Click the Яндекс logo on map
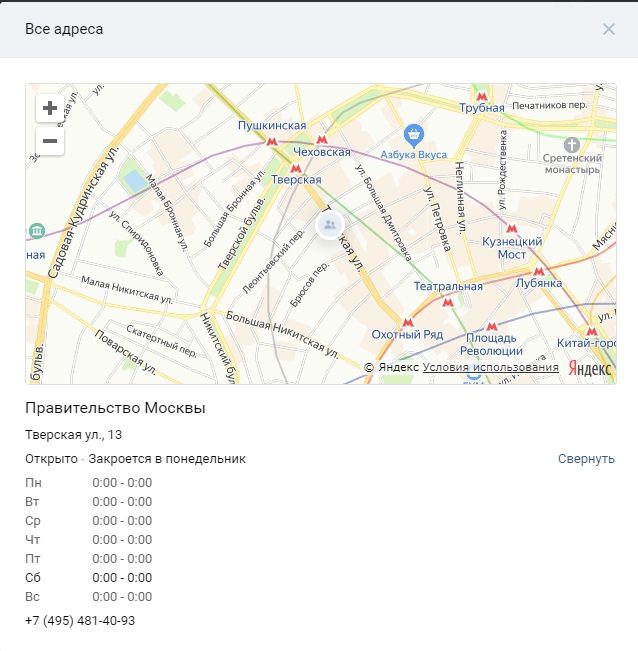The width and height of the screenshot is (638, 651). coord(589,368)
